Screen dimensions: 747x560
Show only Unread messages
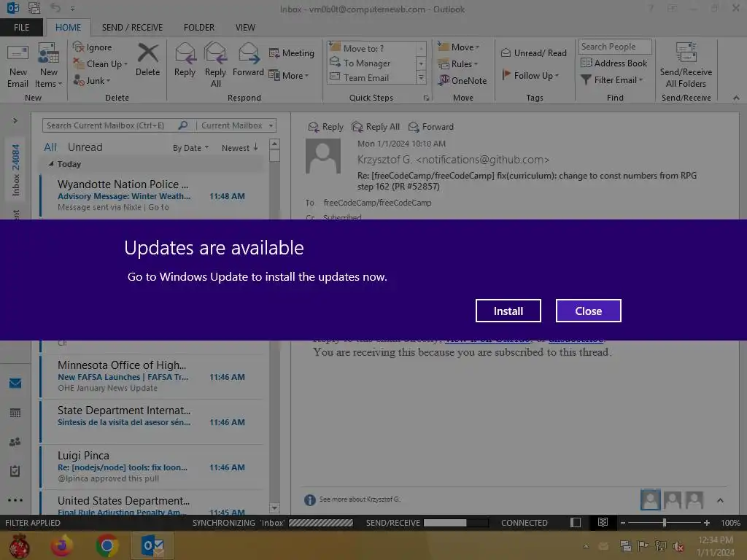[85, 147]
